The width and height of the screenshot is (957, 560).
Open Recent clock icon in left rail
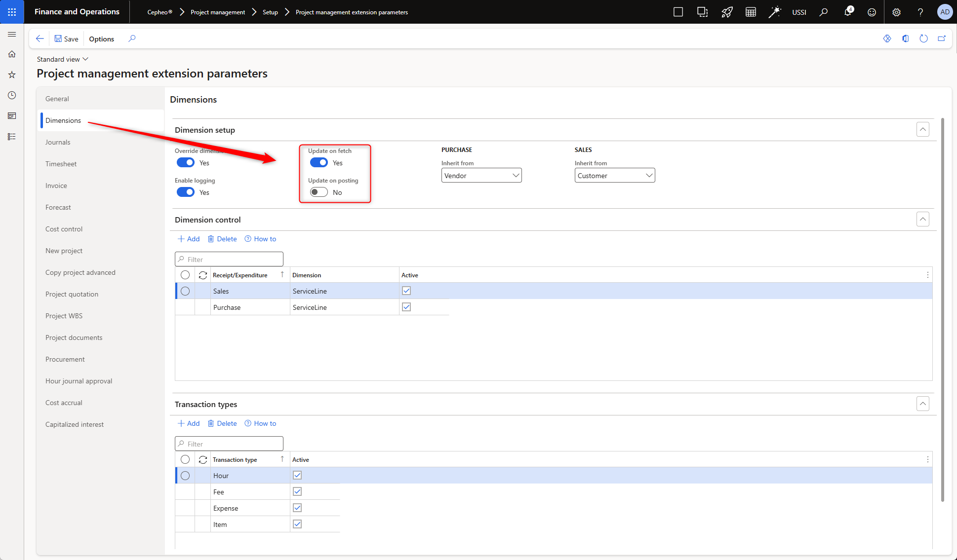pos(12,95)
